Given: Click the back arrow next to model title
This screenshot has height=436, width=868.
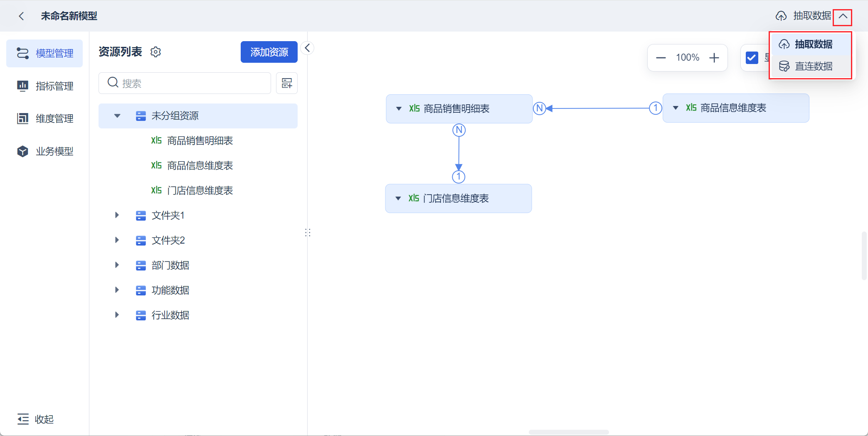Looking at the screenshot, I should [x=22, y=16].
